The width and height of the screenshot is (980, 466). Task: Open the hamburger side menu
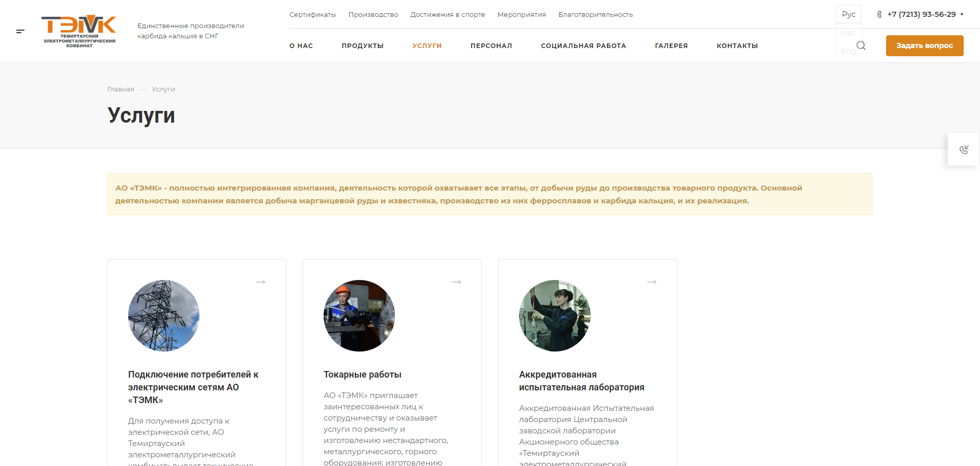point(20,31)
